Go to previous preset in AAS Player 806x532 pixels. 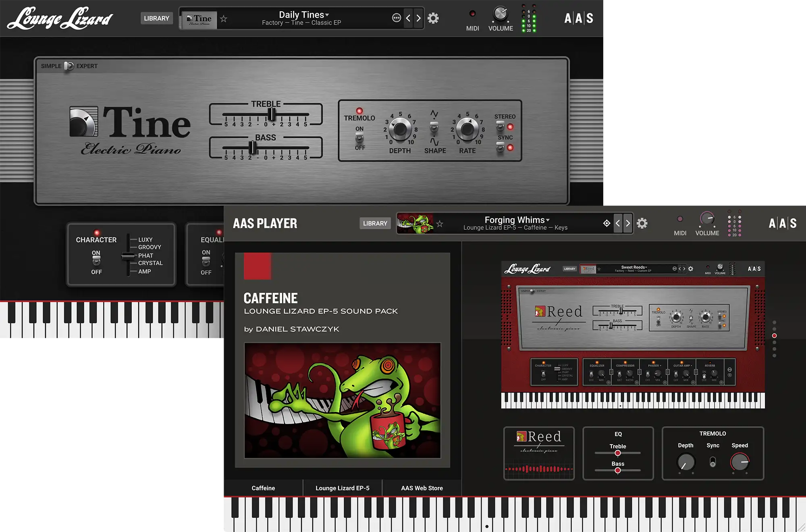[618, 223]
